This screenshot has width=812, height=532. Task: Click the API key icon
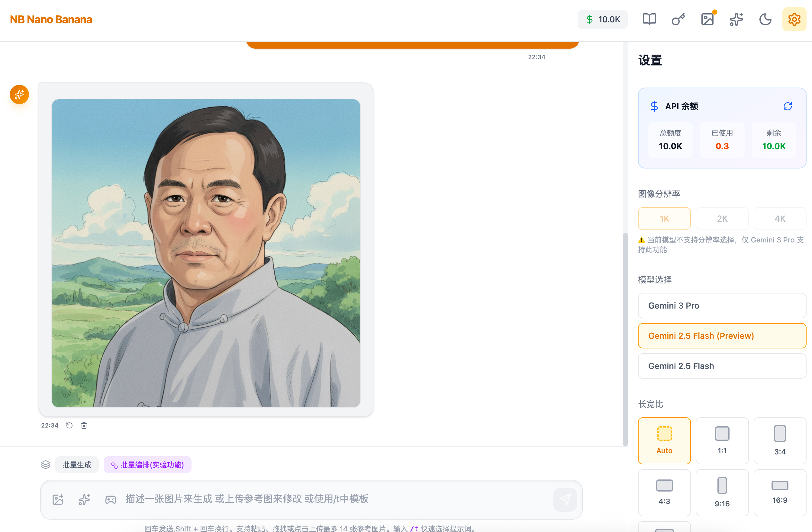(x=678, y=19)
